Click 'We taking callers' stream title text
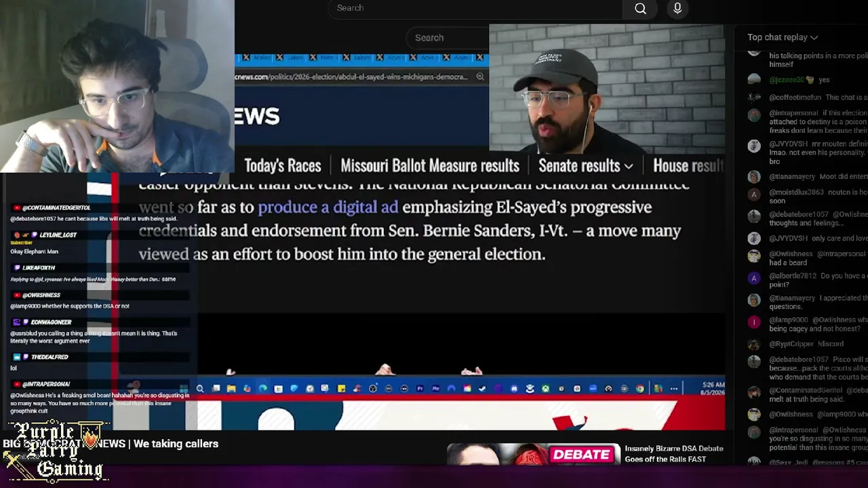 pos(176,444)
